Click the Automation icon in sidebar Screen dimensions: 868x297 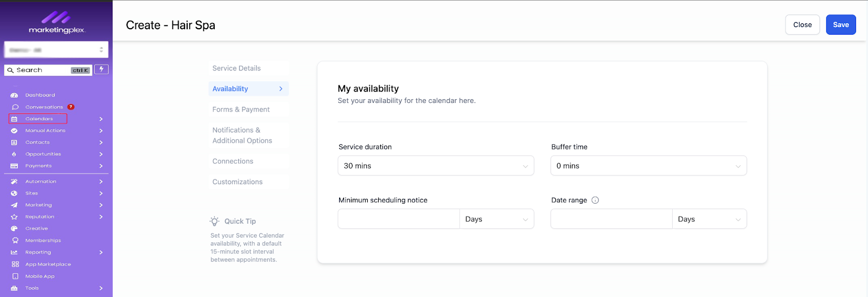(x=14, y=182)
